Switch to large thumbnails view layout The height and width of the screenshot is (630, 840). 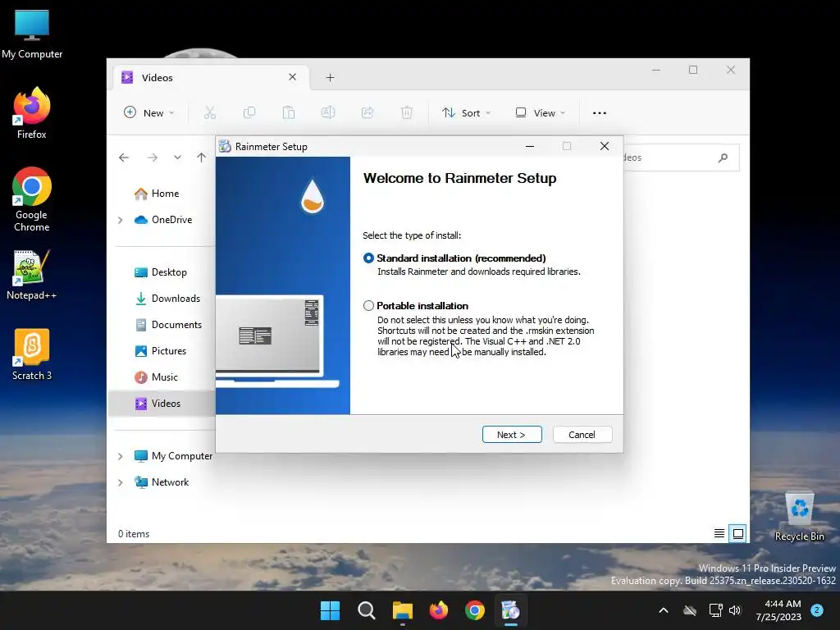[738, 533]
